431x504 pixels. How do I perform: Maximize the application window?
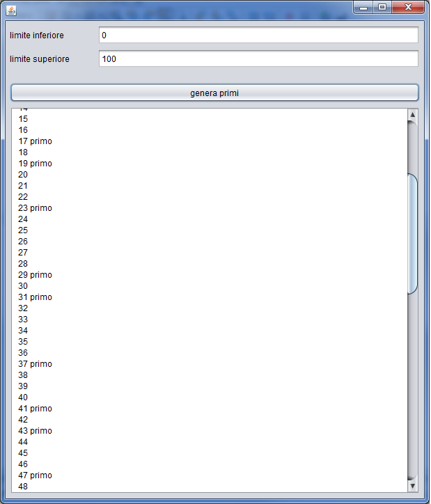coord(382,8)
